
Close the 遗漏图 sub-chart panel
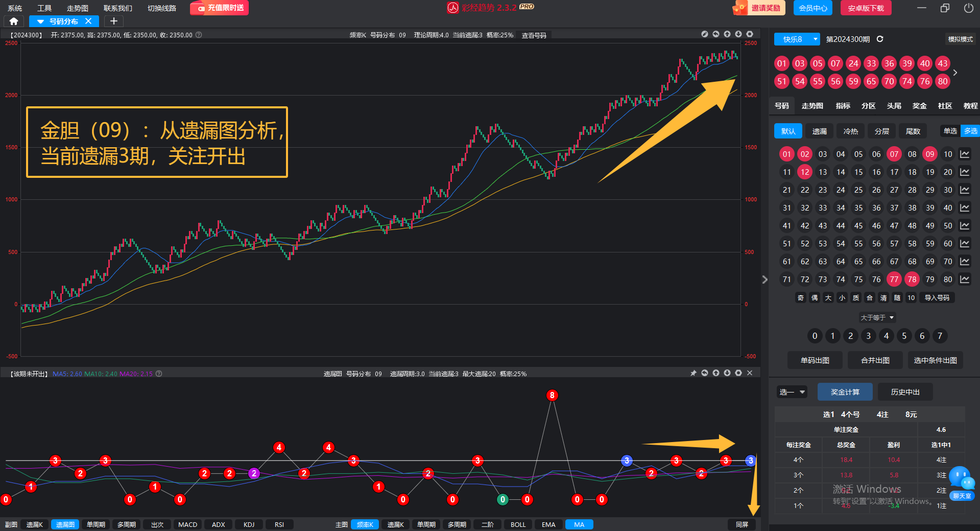750,373
